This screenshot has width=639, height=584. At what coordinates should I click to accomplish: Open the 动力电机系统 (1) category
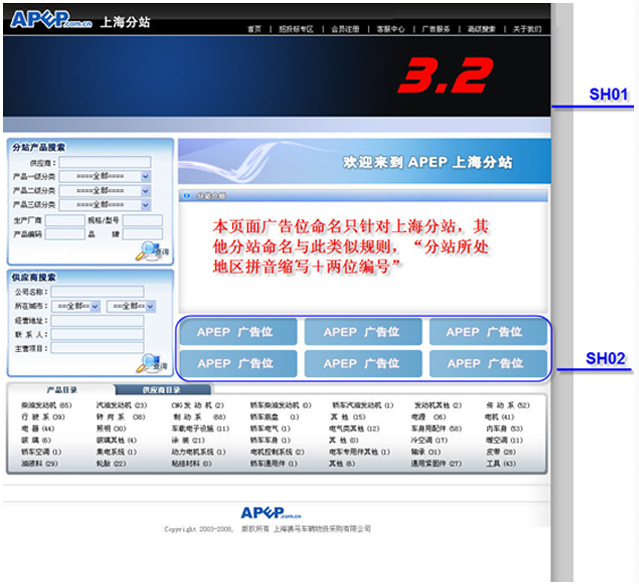click(198, 452)
